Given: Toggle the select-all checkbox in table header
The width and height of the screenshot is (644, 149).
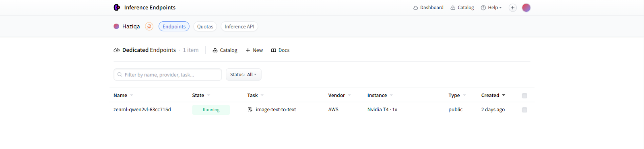Looking at the screenshot, I should coord(524,96).
